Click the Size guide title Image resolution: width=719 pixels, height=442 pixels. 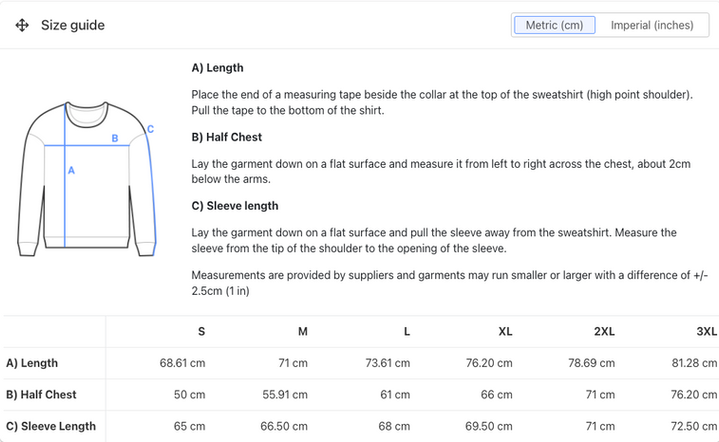point(72,25)
